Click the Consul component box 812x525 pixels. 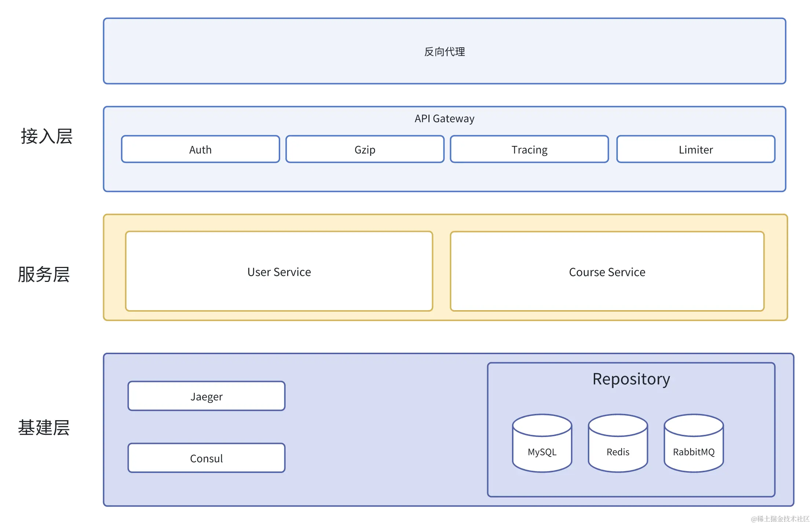pyautogui.click(x=206, y=458)
